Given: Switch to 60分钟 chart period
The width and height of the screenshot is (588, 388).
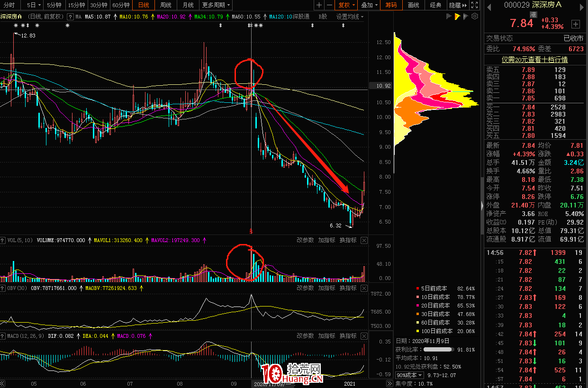Looking at the screenshot, I should (x=121, y=5).
